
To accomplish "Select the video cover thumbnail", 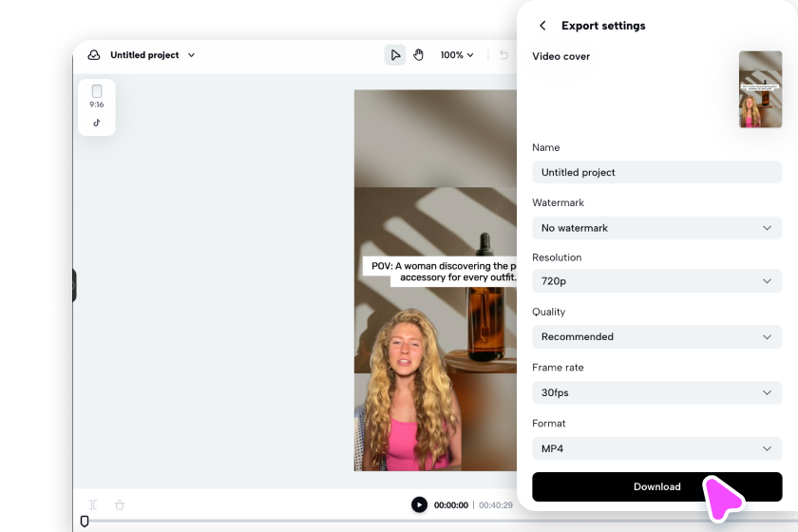I will 760,89.
